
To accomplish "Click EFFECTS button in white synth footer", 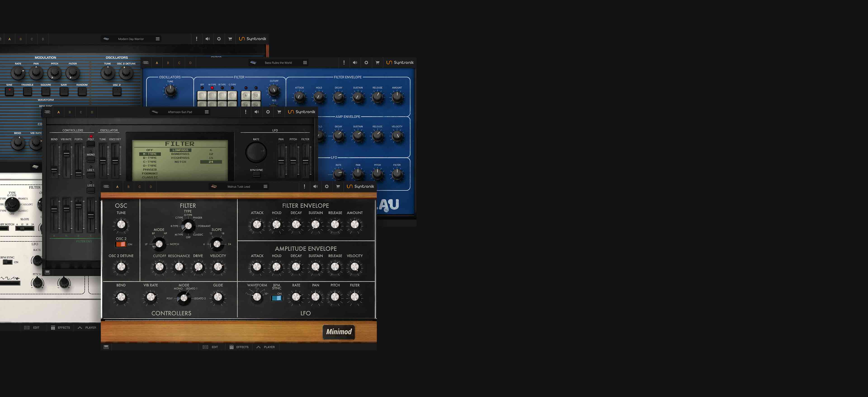I will (61, 328).
